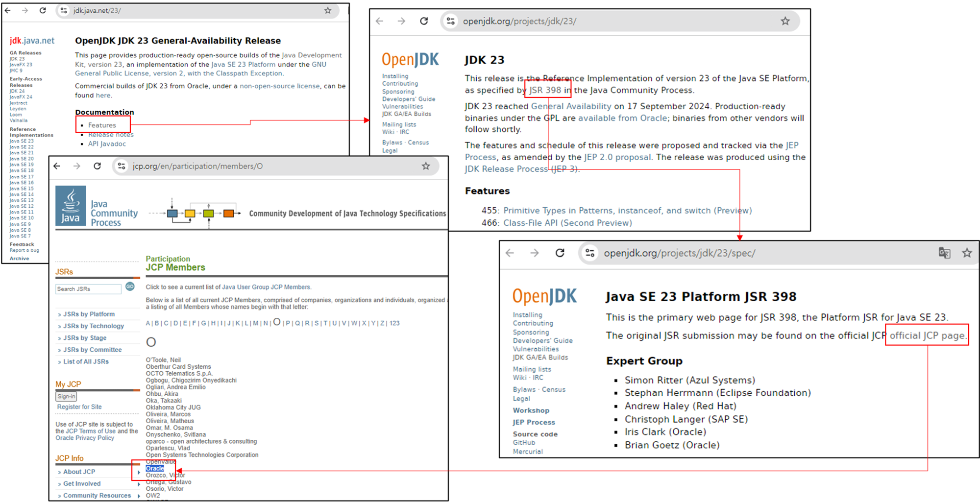
Task: Open GitHub link under Source code
Action: pos(524,442)
